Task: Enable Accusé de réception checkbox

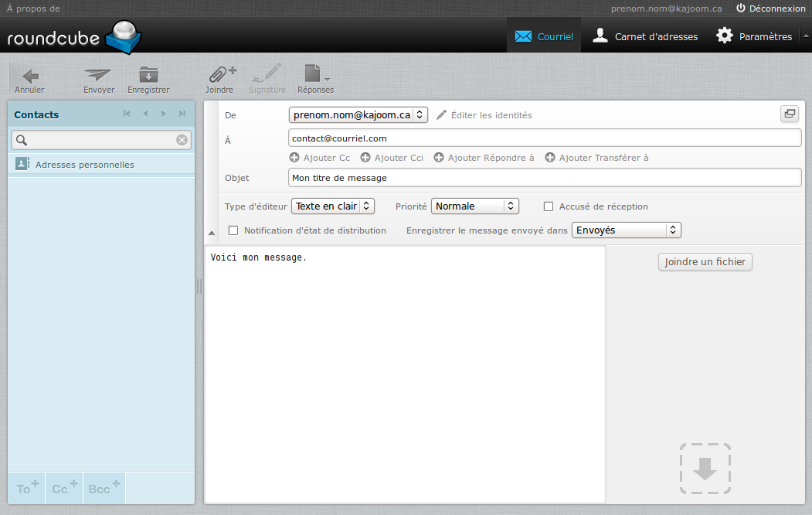Action: pos(549,206)
